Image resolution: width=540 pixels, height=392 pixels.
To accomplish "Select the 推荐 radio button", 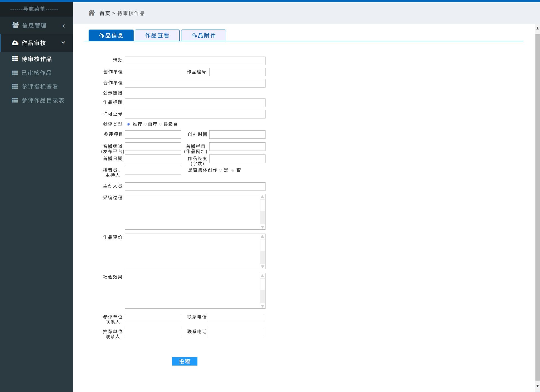I will (x=128, y=124).
